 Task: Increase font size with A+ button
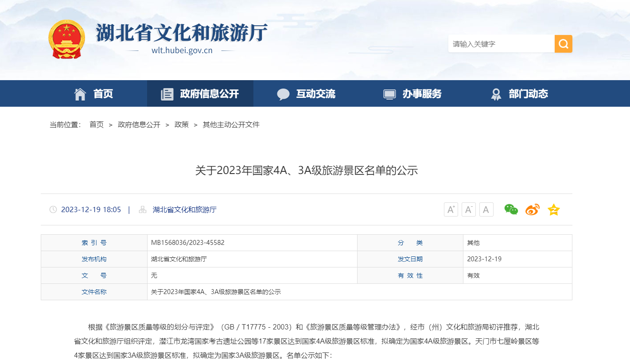pos(451,209)
